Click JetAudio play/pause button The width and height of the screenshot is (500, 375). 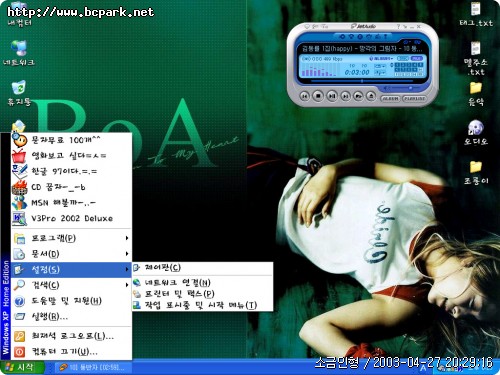(x=332, y=96)
